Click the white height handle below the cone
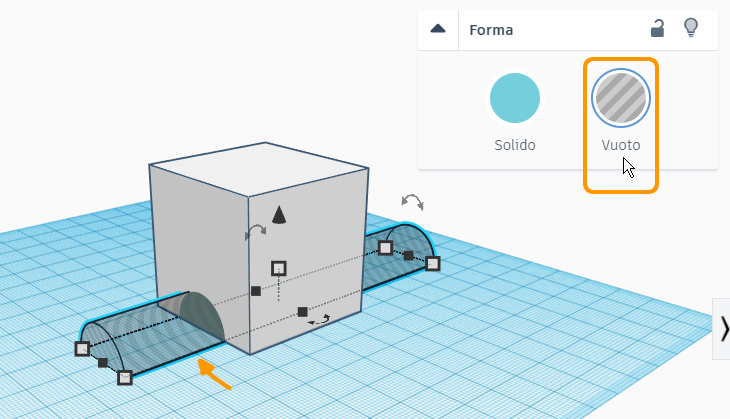The image size is (730, 419). tap(278, 269)
